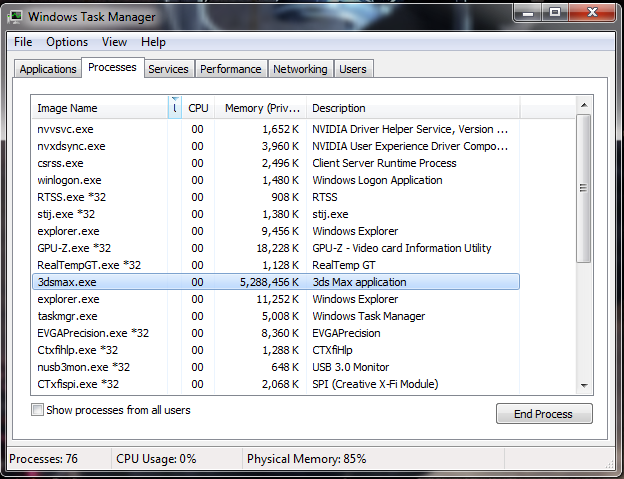This screenshot has width=624, height=479.
Task: Select the 3dsmax.exe process row
Action: pyautogui.click(x=68, y=282)
